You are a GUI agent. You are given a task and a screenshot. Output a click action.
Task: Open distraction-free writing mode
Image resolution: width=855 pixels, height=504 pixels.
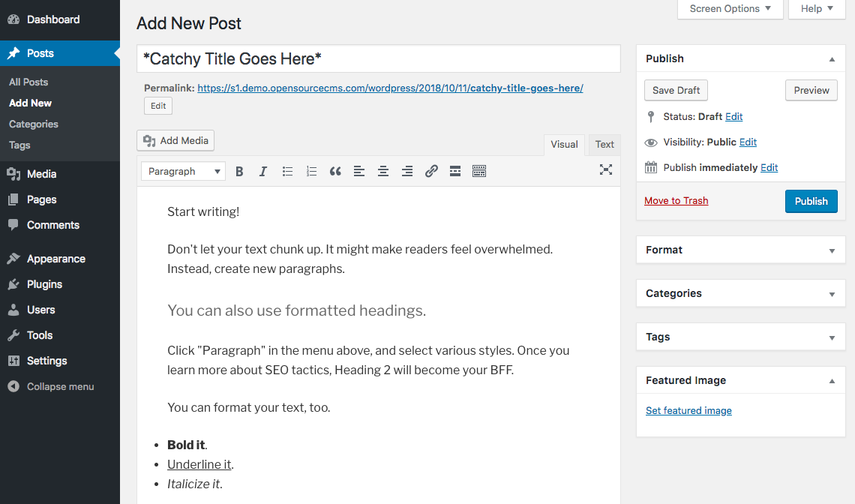pos(606,170)
